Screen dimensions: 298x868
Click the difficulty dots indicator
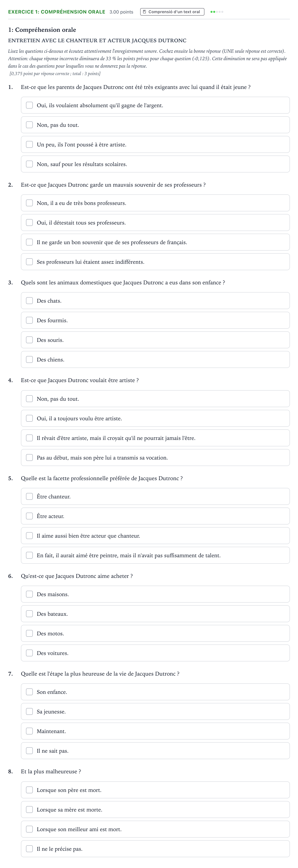(x=217, y=12)
